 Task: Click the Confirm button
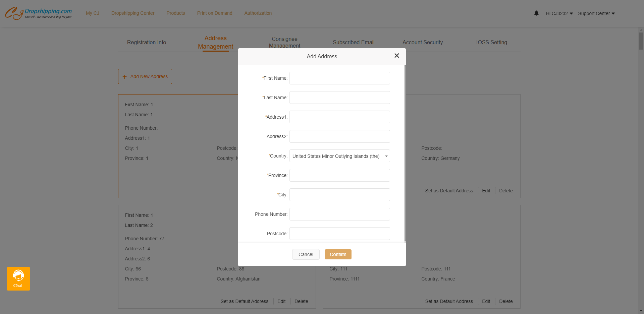(x=338, y=254)
